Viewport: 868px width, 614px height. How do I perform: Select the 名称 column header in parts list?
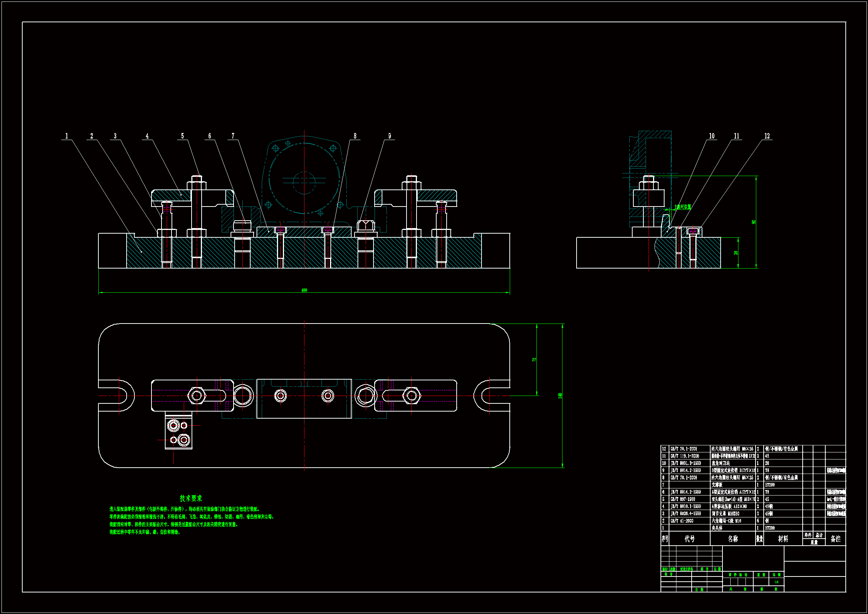[732, 539]
